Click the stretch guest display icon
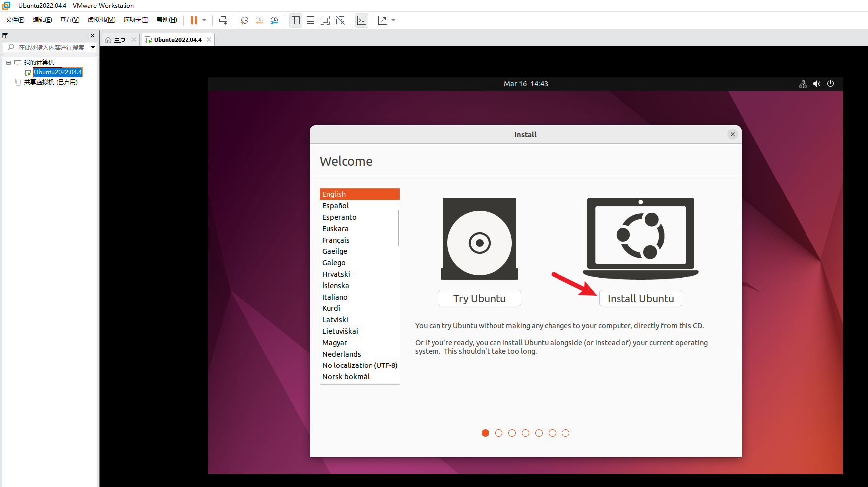 [383, 20]
